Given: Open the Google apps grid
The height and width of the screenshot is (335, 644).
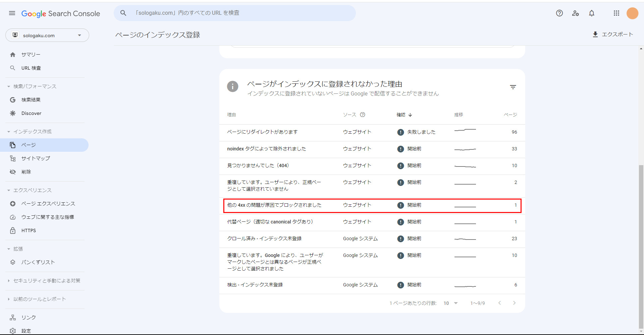Looking at the screenshot, I should pos(616,13).
